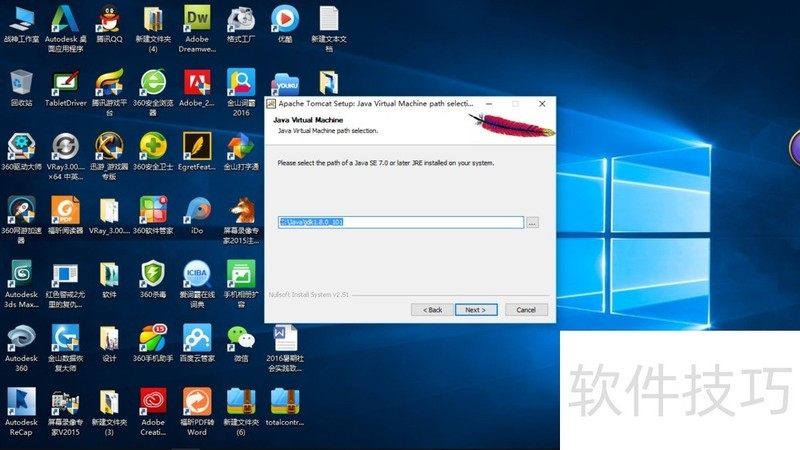The width and height of the screenshot is (800, 450).
Task: Select the Xunyou game box (迅游_游戏圈) icon
Action: click(109, 147)
